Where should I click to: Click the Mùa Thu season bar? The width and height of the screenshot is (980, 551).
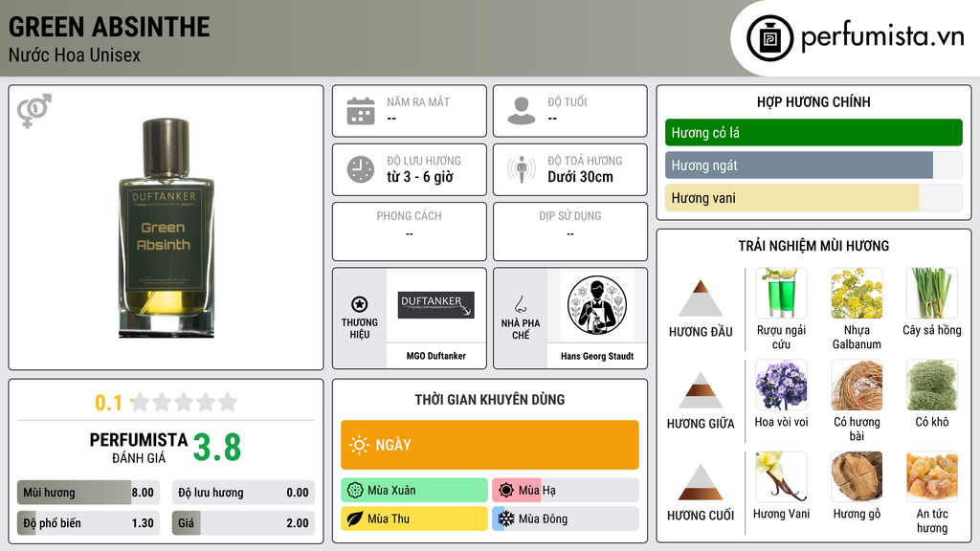click(414, 518)
